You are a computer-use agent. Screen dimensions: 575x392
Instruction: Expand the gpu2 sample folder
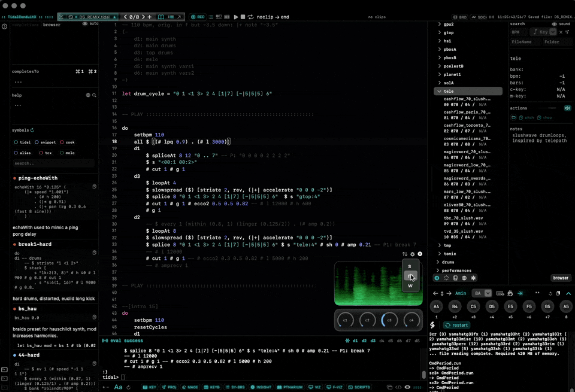coord(439,24)
